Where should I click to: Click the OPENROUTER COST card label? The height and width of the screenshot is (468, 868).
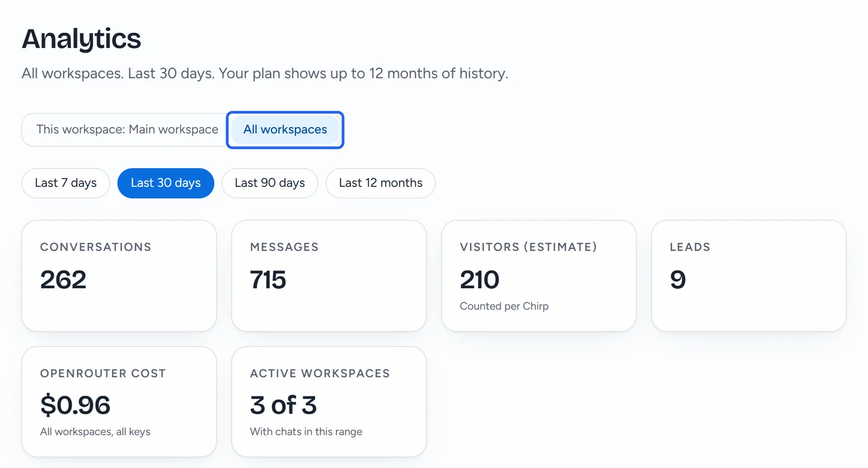pos(103,374)
